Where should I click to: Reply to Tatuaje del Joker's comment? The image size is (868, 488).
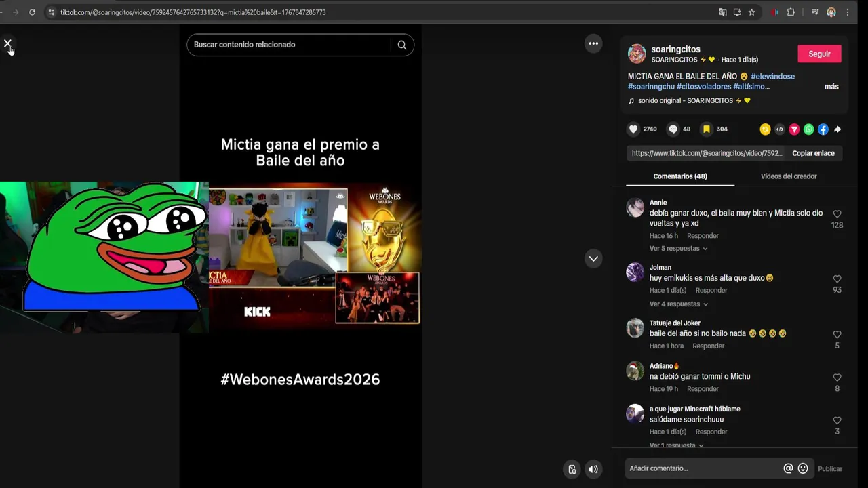coord(708,346)
